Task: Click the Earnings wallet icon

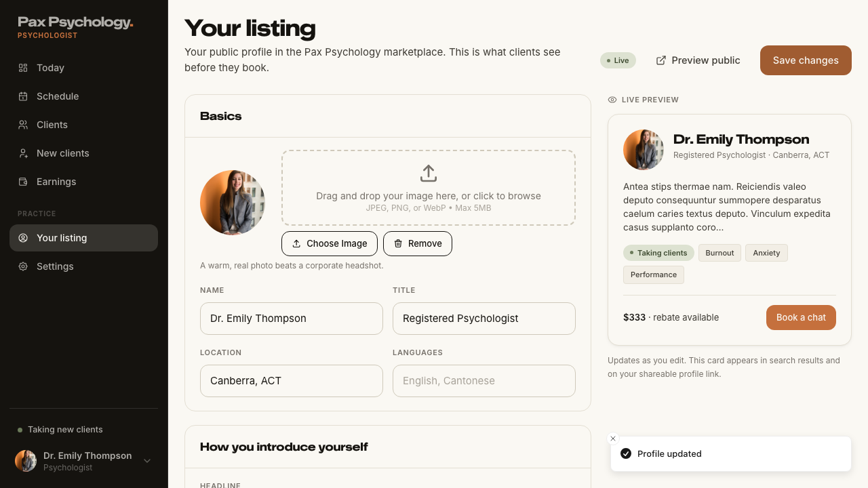Action: [x=23, y=182]
